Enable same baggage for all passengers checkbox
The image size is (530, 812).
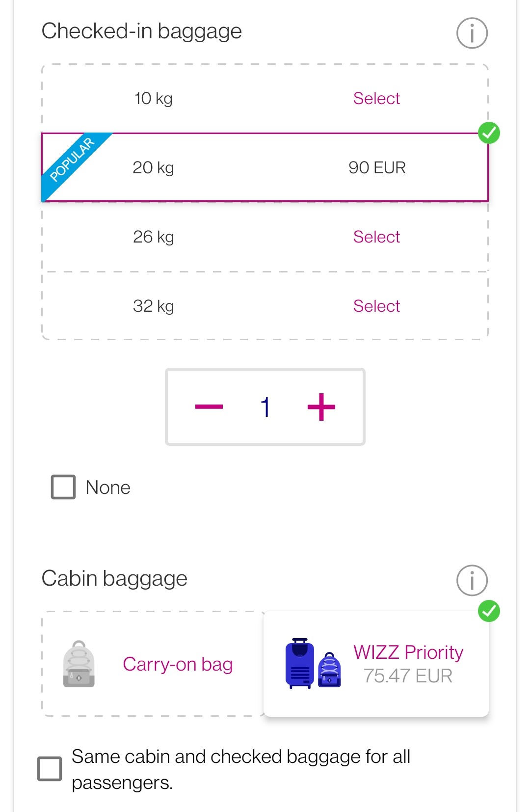click(x=50, y=769)
